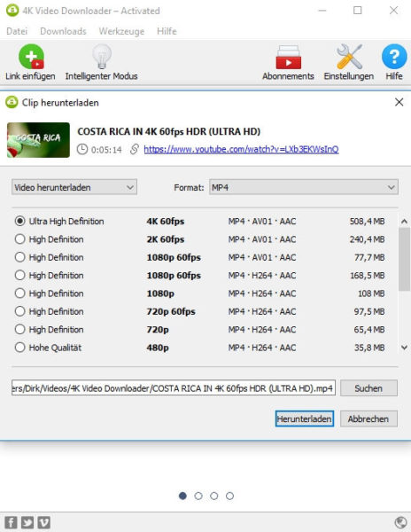The width and height of the screenshot is (411, 532).
Task: Open the YouTube video URL link
Action: (x=241, y=149)
